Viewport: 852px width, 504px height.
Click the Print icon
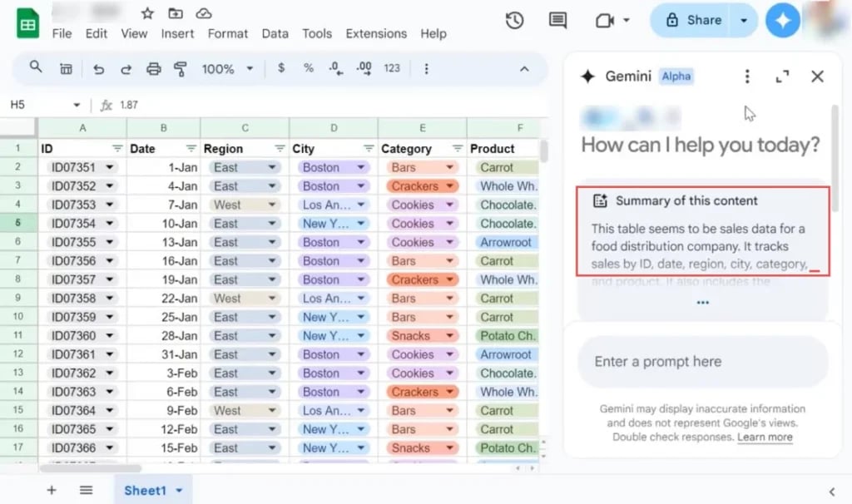coord(153,69)
